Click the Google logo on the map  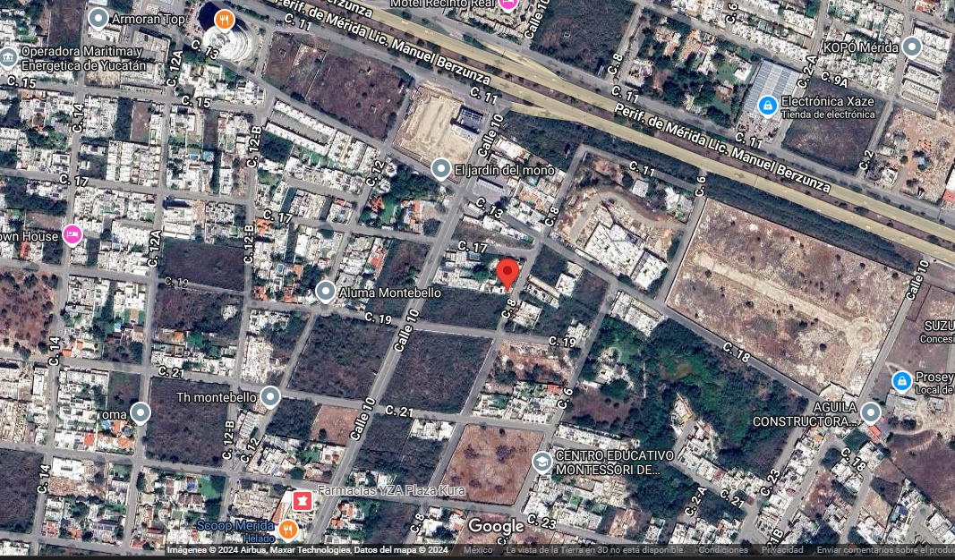496,527
